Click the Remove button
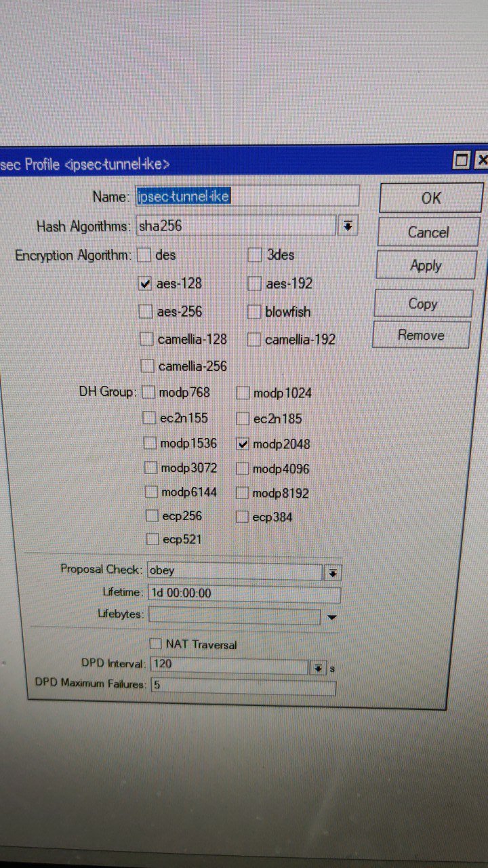488x868 pixels. (x=421, y=335)
